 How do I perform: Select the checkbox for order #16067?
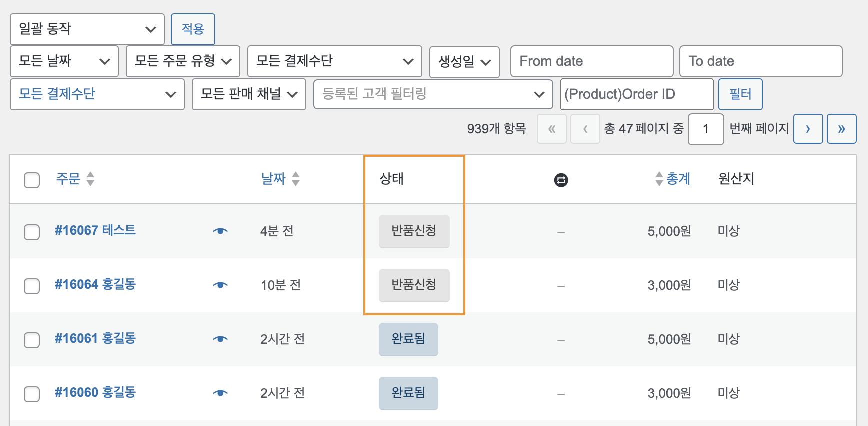click(32, 232)
